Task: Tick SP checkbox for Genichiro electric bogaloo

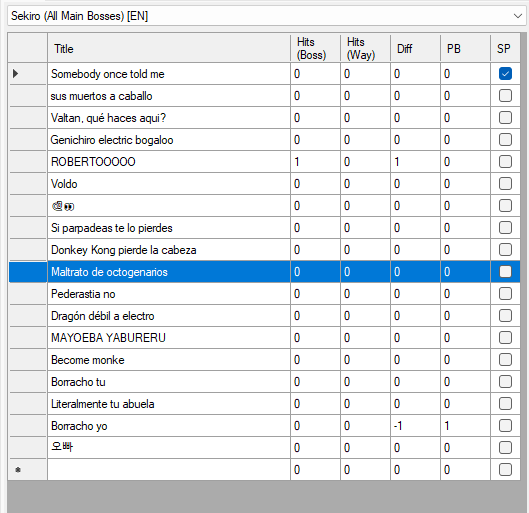Action: pyautogui.click(x=505, y=140)
